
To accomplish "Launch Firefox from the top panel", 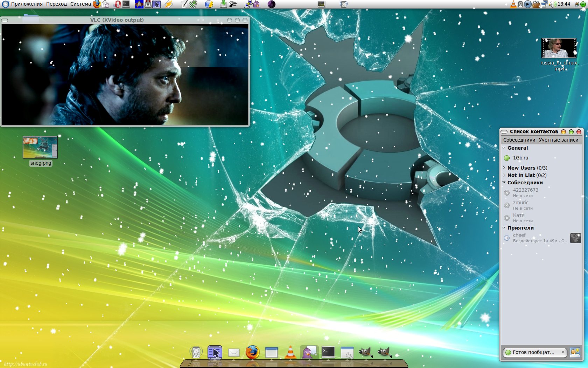I will click(97, 4).
